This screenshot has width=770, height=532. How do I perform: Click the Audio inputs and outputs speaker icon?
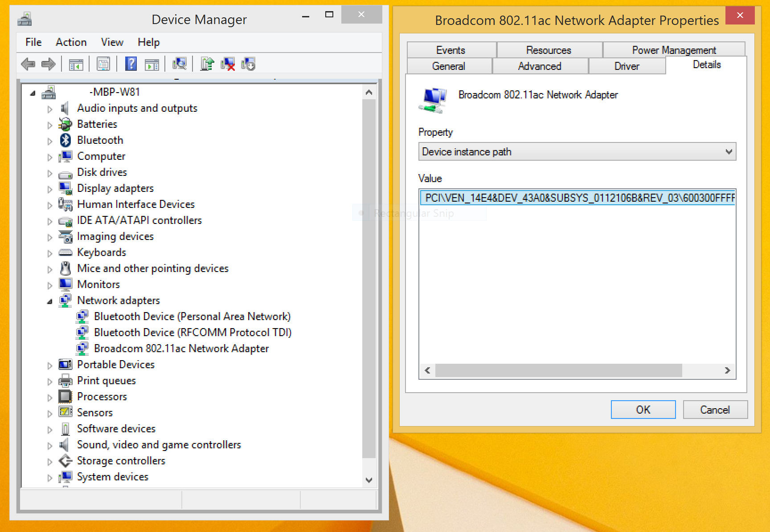[65, 108]
